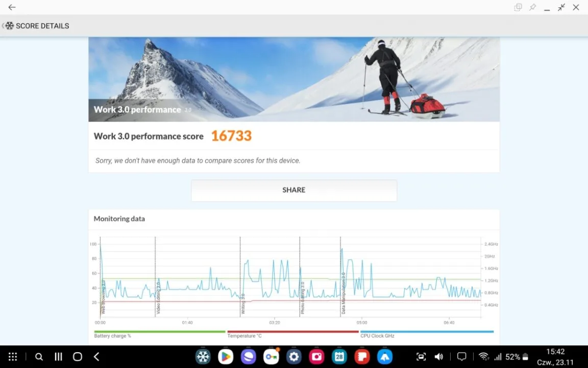Viewport: 588px width, 368px height.
Task: Toggle the Battery charge % legend entry
Action: click(x=113, y=336)
